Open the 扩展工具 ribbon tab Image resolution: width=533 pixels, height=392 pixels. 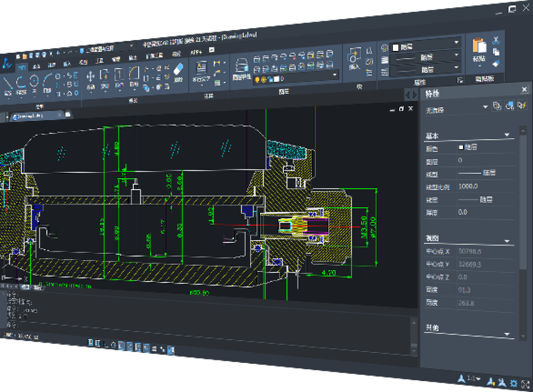pos(154,55)
